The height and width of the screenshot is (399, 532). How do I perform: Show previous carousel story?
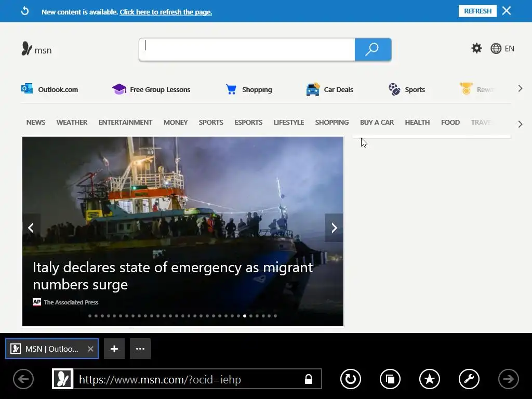click(x=31, y=228)
